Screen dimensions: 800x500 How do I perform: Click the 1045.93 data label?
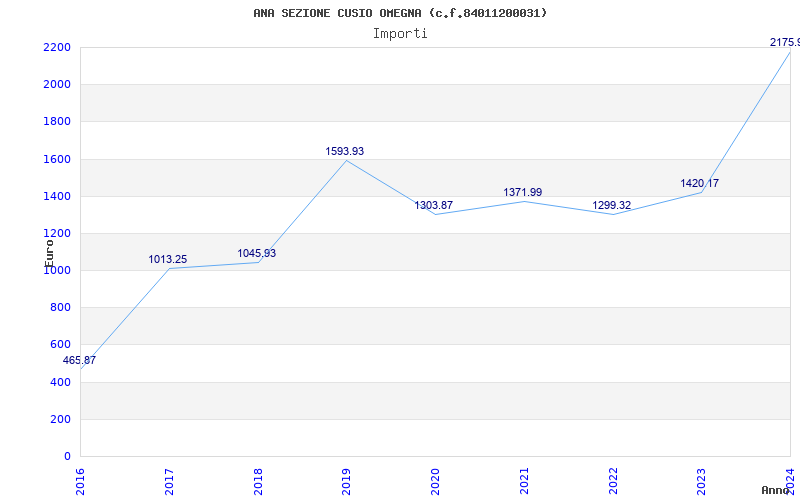click(x=257, y=253)
